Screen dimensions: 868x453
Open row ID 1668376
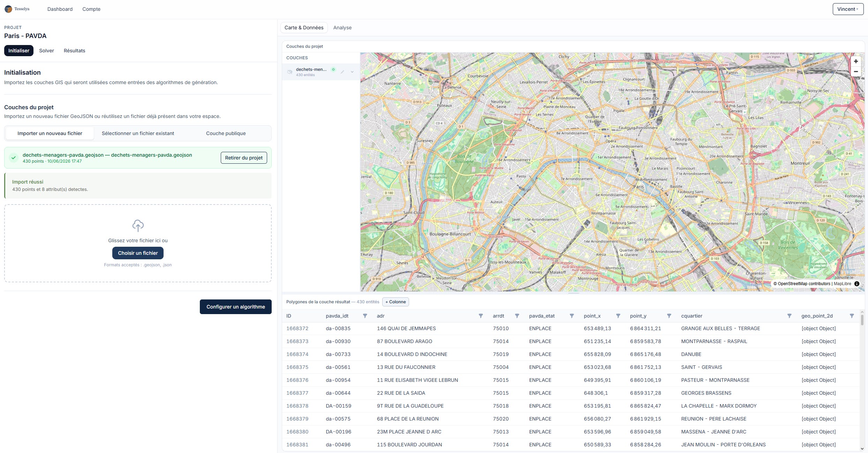coord(297,380)
